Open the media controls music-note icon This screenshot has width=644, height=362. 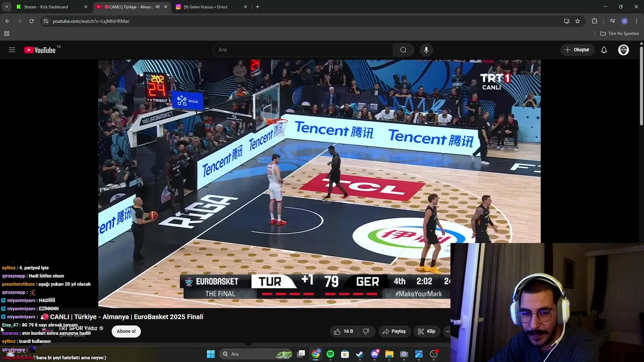[612, 21]
